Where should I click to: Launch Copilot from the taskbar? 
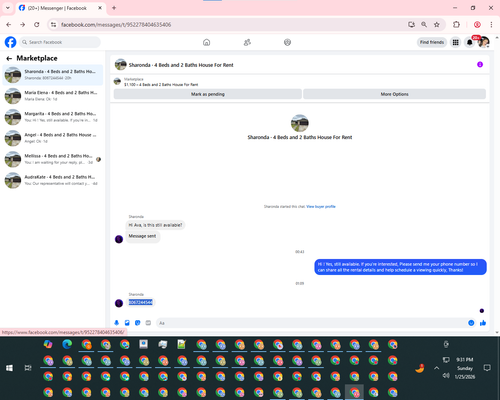(x=48, y=344)
